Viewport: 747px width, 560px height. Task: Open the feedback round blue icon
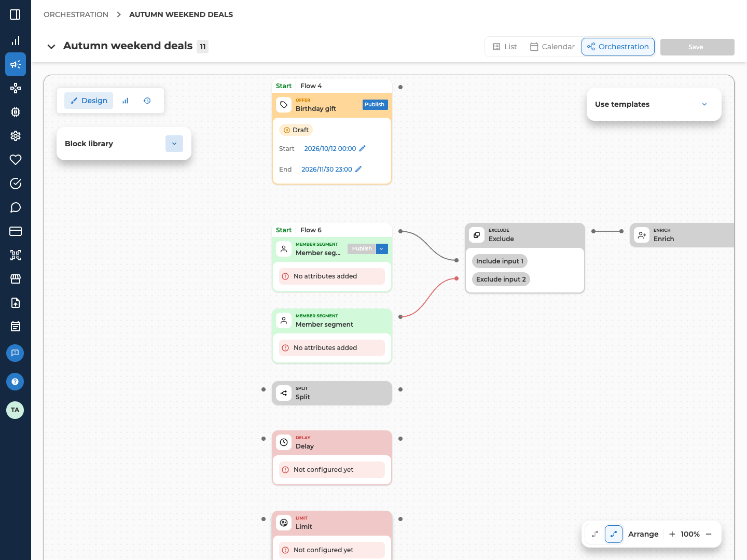click(15, 353)
